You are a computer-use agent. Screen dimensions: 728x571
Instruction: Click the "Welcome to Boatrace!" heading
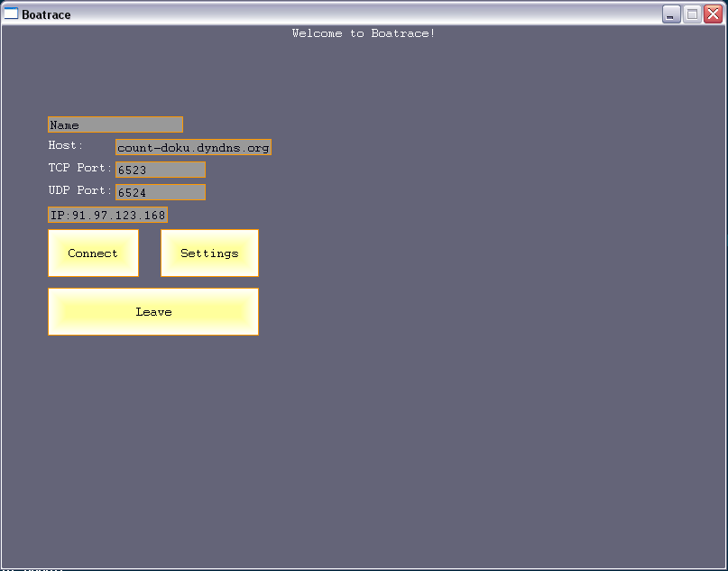(364, 33)
